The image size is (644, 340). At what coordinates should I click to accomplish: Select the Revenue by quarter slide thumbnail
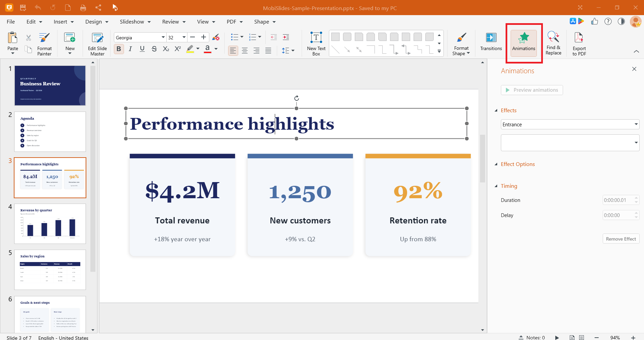[50, 224]
